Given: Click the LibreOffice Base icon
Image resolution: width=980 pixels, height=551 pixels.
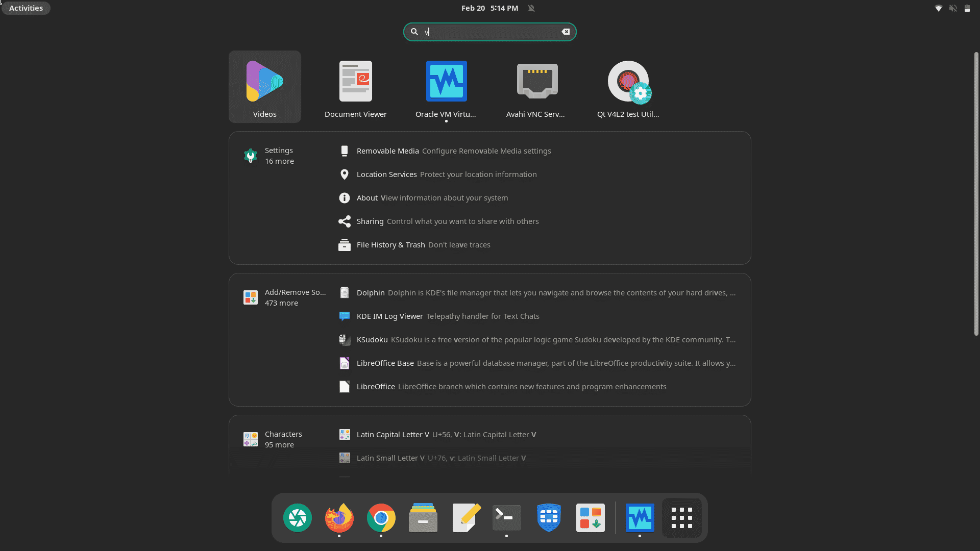Looking at the screenshot, I should coord(345,363).
